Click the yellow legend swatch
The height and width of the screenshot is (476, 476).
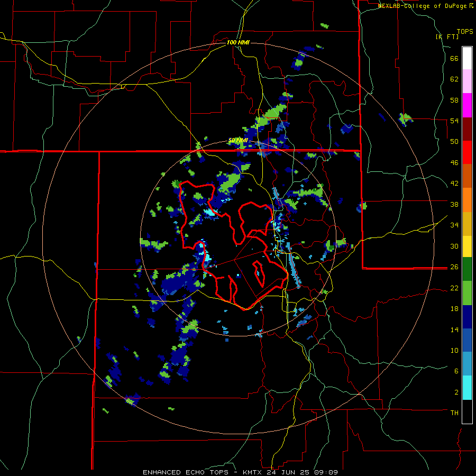(x=467, y=246)
